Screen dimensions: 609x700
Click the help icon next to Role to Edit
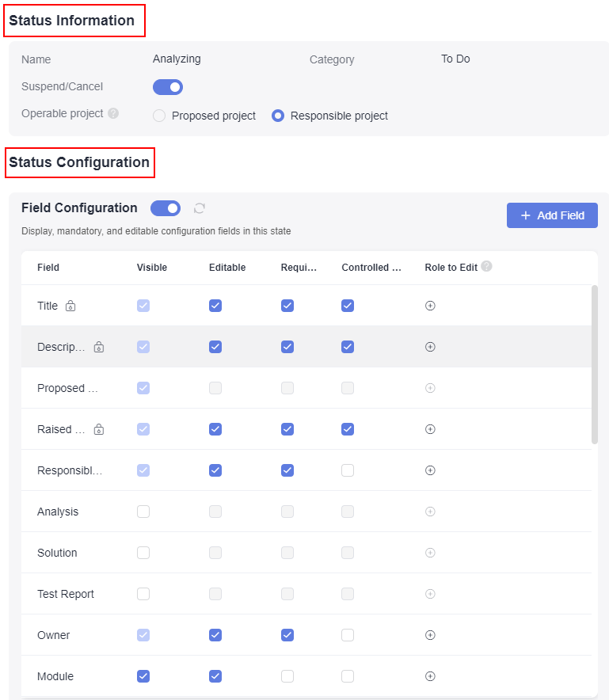coord(487,266)
